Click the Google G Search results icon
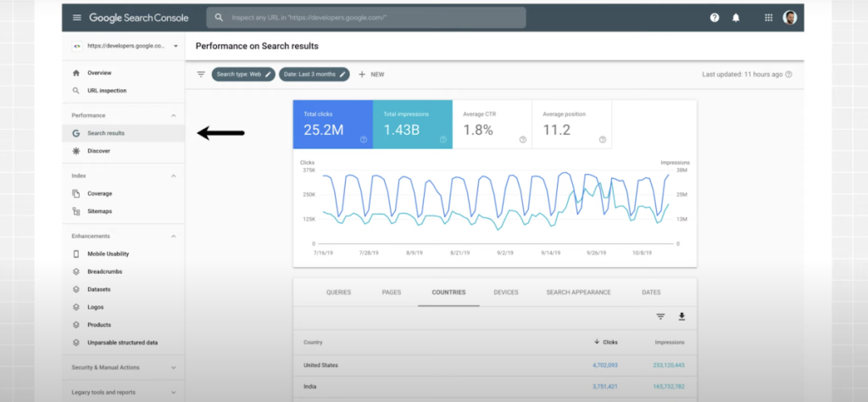The width and height of the screenshot is (868, 402). 76,133
